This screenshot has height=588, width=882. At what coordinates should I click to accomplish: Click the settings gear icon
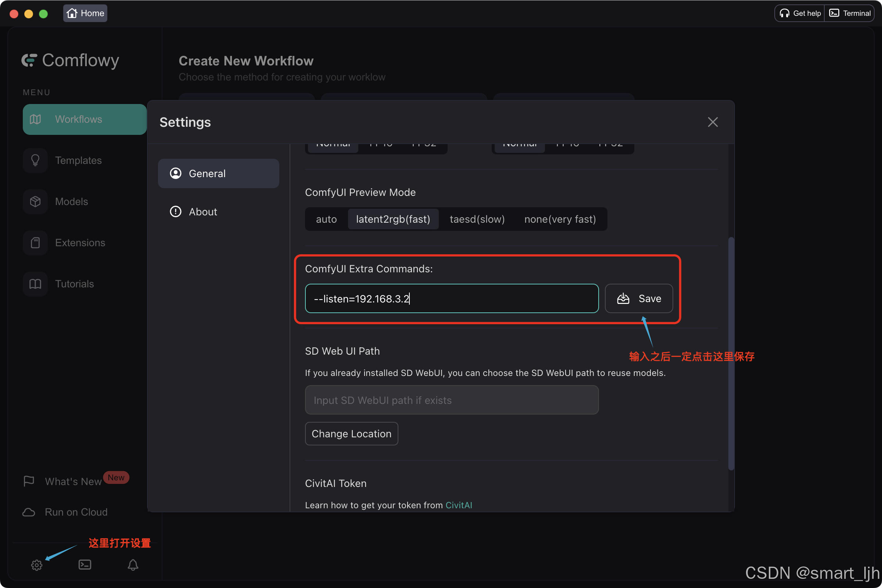coord(36,565)
